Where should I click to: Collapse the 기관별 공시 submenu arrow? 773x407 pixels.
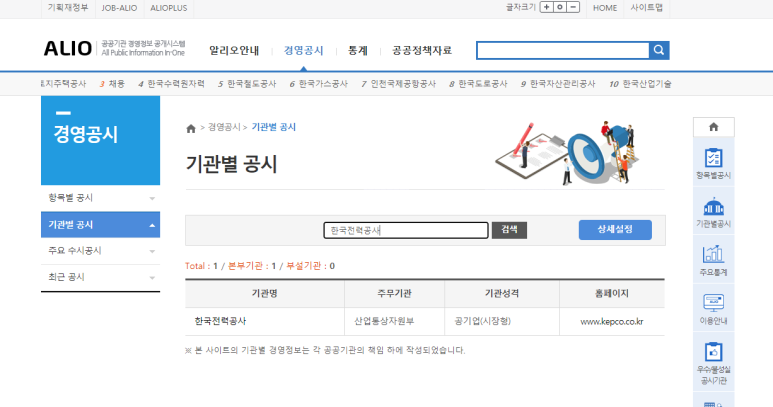[x=152, y=225]
